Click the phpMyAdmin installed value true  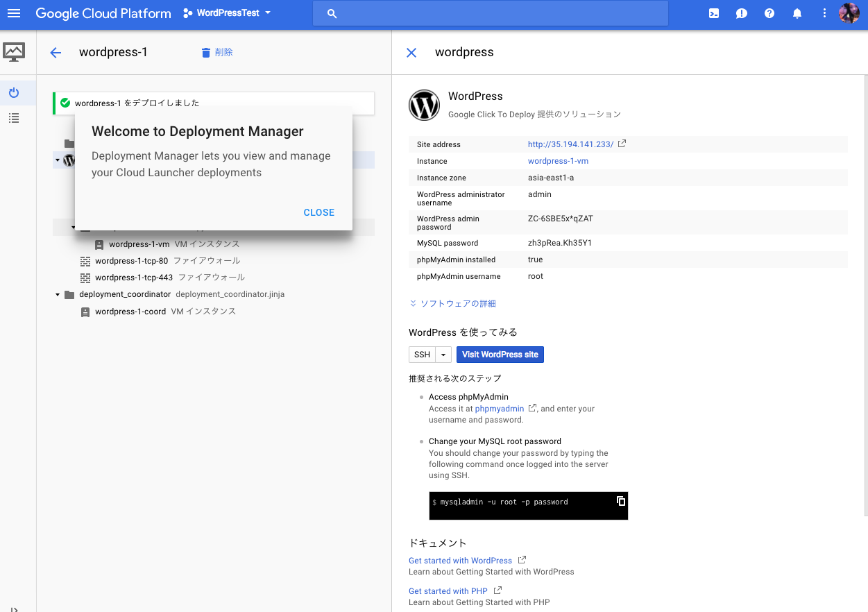(536, 260)
